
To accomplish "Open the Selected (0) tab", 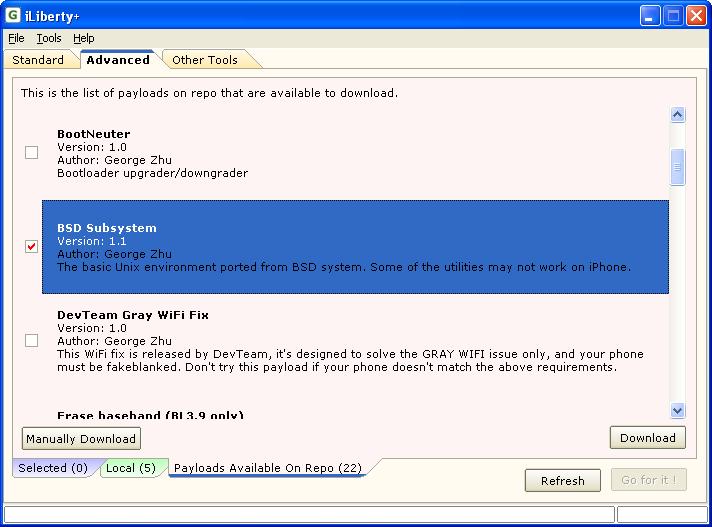I will click(x=53, y=468).
